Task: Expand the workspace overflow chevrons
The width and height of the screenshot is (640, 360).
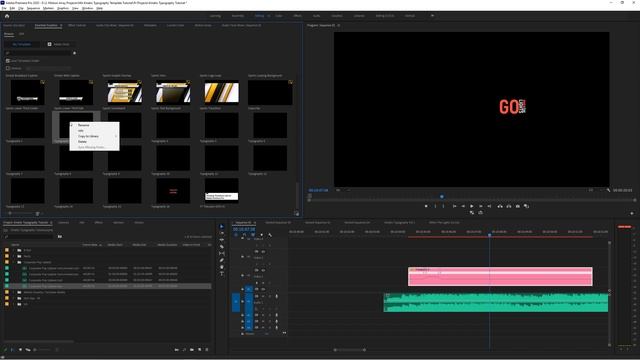Action: [x=432, y=16]
